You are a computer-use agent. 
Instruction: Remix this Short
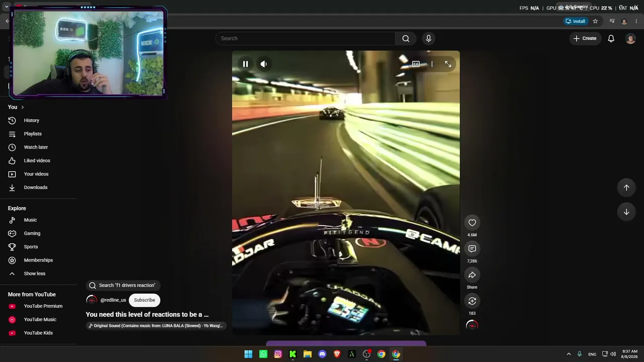coord(472,301)
